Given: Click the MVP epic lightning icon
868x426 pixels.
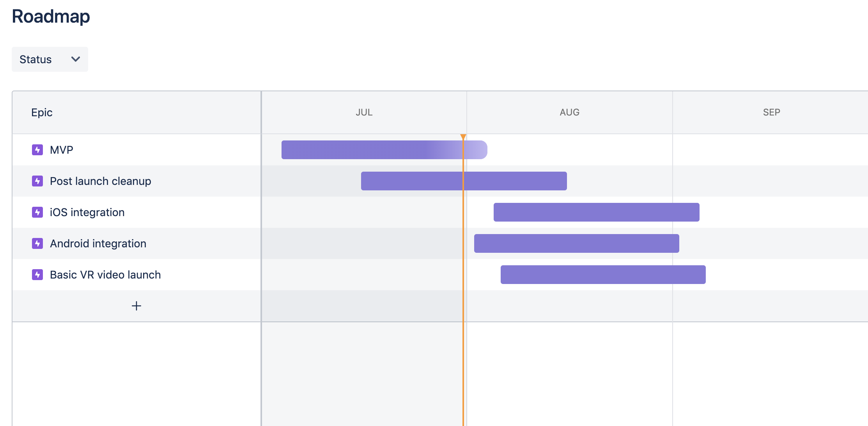Looking at the screenshot, I should (x=37, y=150).
